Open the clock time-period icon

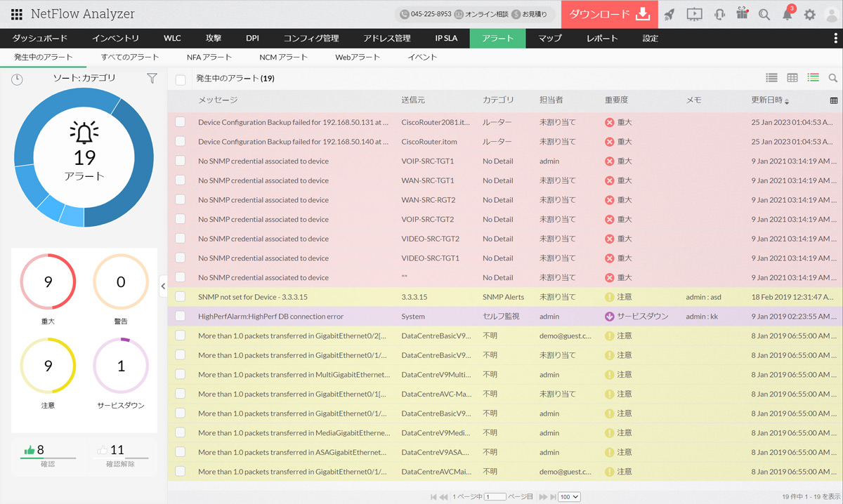[17, 79]
